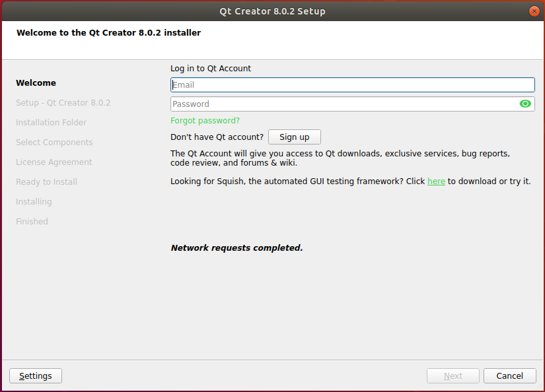The image size is (545, 392).
Task: Close the Qt Creator Setup window
Action: (x=534, y=11)
